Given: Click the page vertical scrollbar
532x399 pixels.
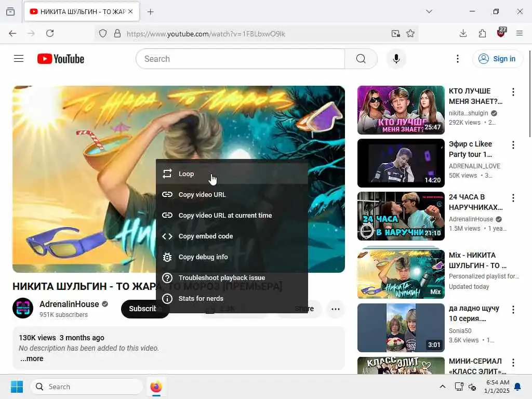Looking at the screenshot, I should [529, 94].
